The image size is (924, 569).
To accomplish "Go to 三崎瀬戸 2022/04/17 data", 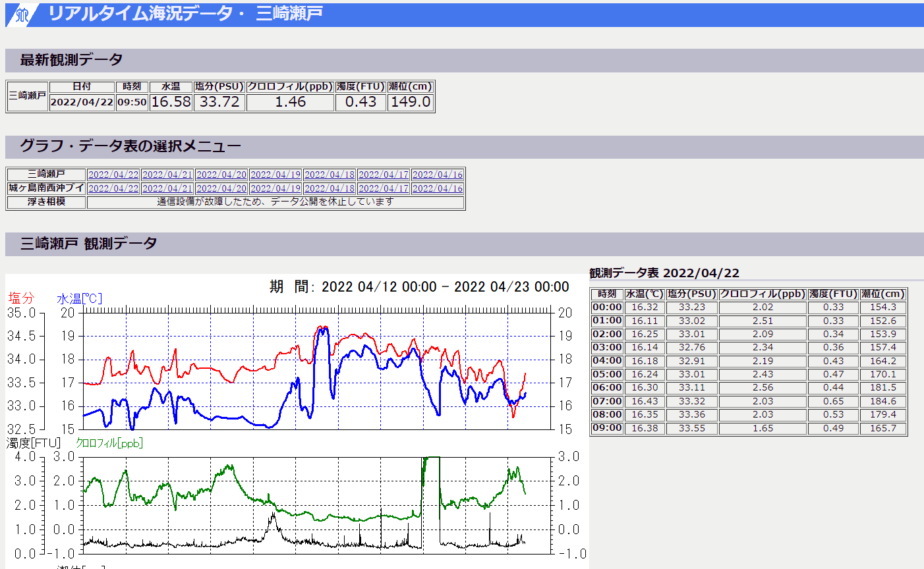I will coord(384,175).
